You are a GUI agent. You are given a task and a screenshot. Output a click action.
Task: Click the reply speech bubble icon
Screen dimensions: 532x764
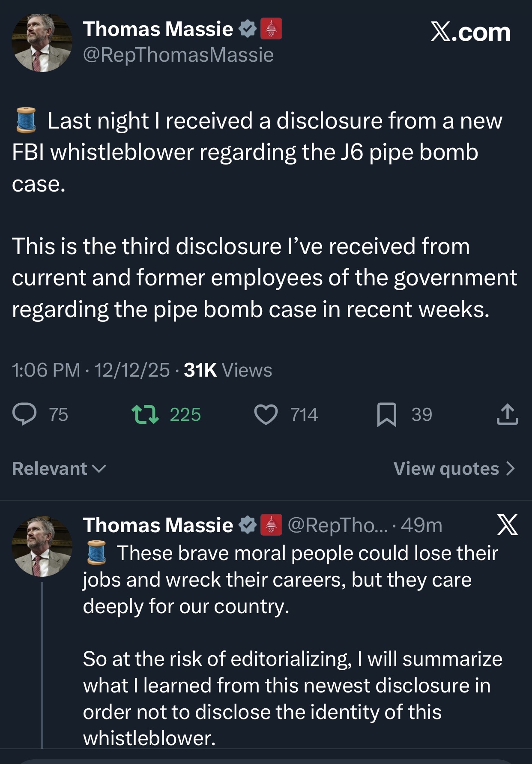coord(24,414)
